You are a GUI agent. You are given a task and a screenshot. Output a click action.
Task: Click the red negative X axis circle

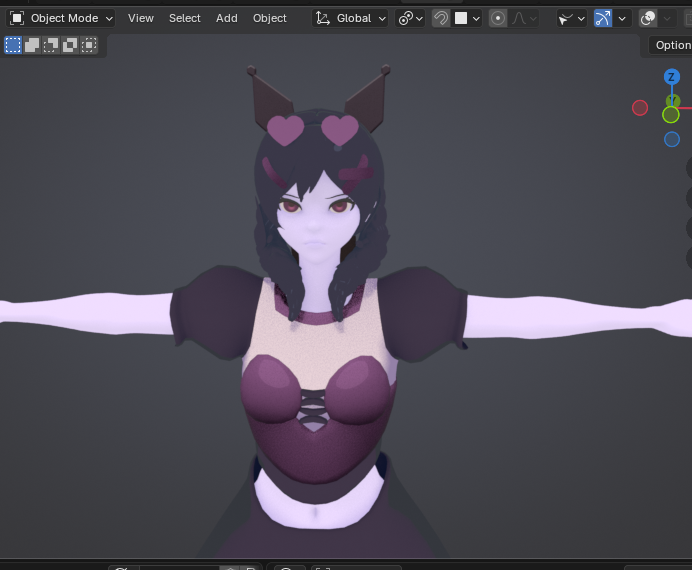640,108
